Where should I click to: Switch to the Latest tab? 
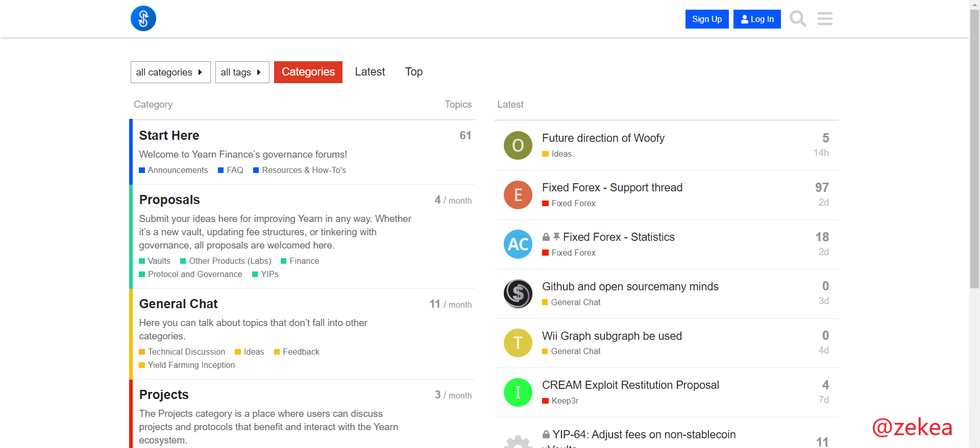point(370,72)
